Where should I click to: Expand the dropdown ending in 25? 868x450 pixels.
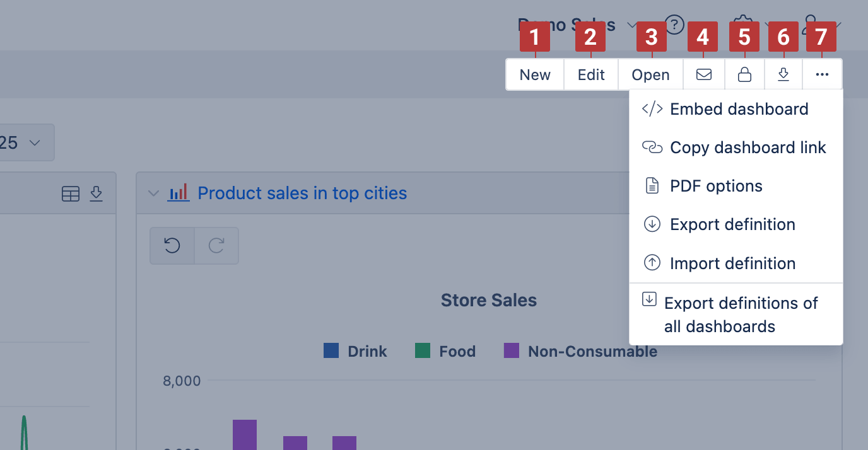[27, 142]
